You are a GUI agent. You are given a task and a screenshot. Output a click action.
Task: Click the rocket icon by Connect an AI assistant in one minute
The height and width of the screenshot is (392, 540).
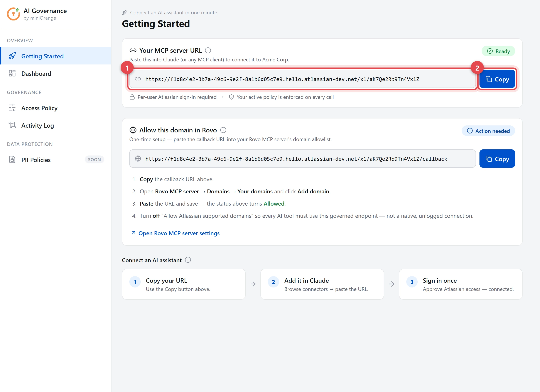coord(125,12)
